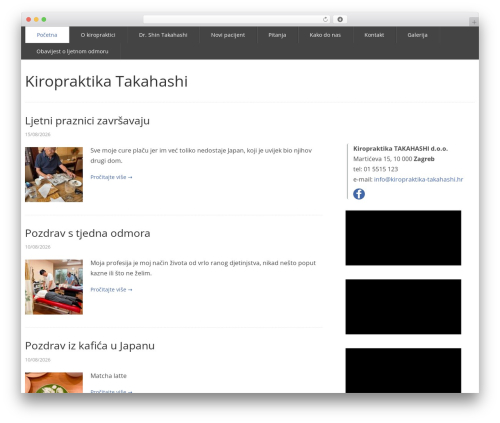Click the Kiropraktika Takahashi site title
Screen dimensions: 500x423
(x=107, y=81)
